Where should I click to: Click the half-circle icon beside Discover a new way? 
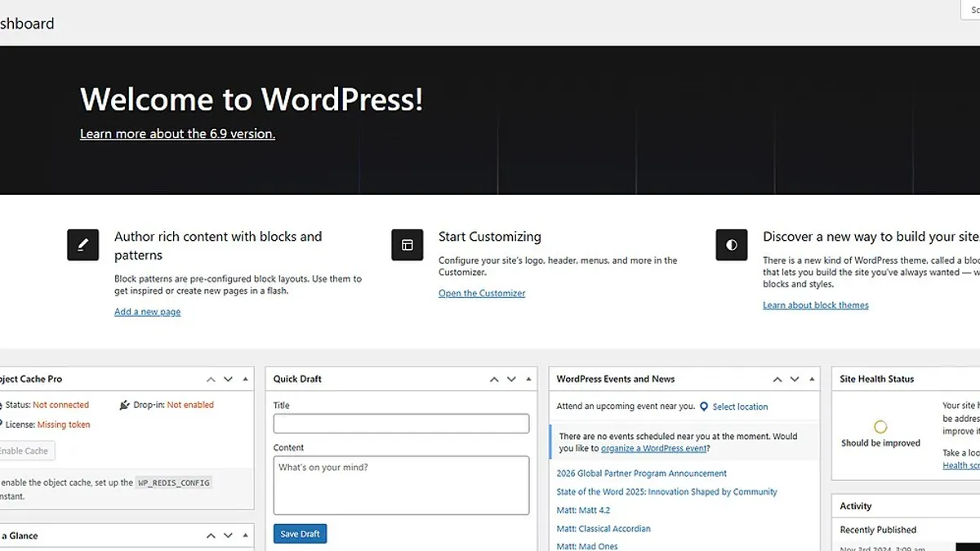pyautogui.click(x=732, y=245)
